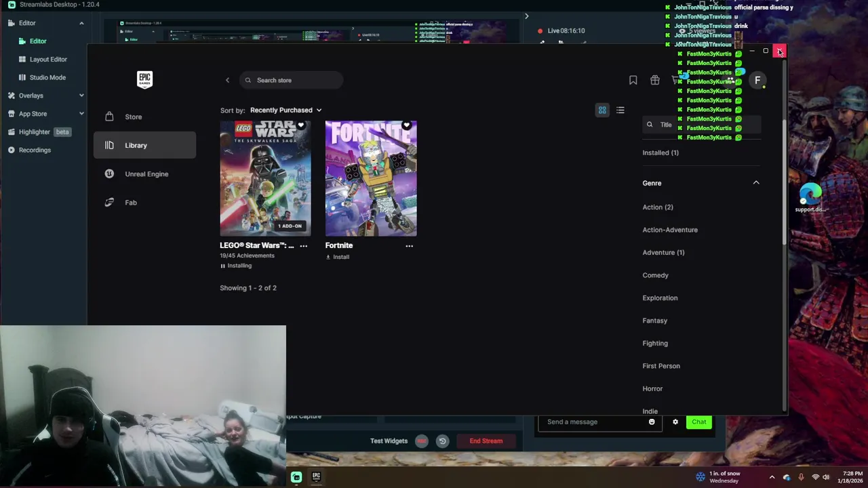The height and width of the screenshot is (488, 868).
Task: Click the green Chat button
Action: 698,422
